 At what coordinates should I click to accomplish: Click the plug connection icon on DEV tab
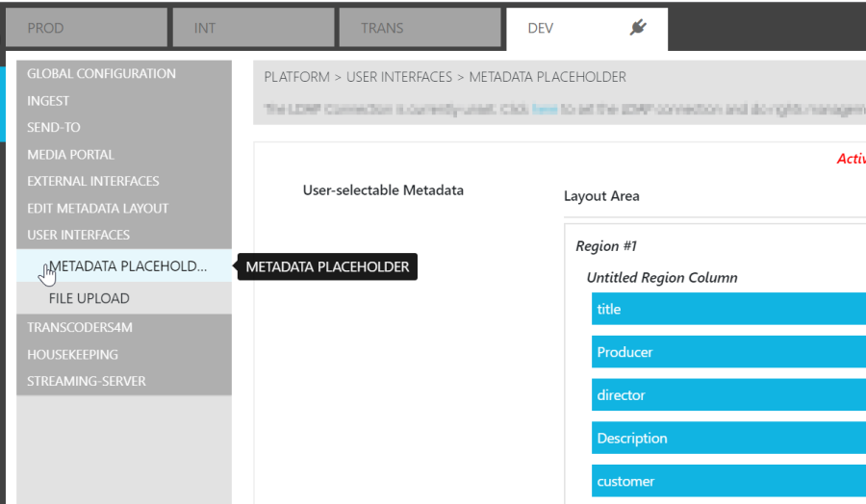tap(637, 28)
